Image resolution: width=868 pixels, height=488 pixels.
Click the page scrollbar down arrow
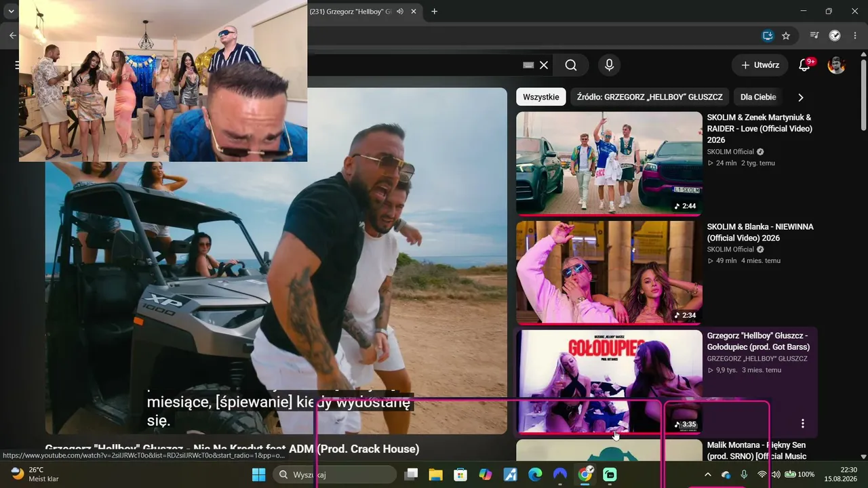coord(863,457)
